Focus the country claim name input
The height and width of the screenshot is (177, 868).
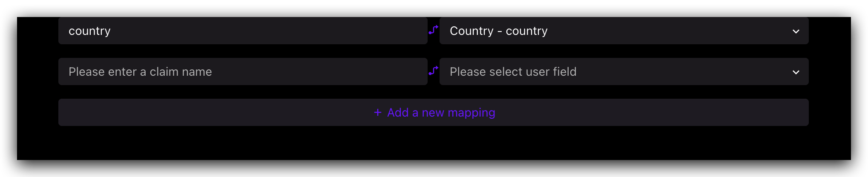tap(242, 31)
